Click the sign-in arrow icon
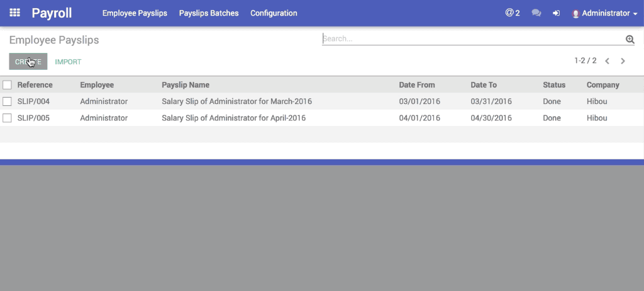Viewport: 644px width, 291px height. tap(556, 13)
